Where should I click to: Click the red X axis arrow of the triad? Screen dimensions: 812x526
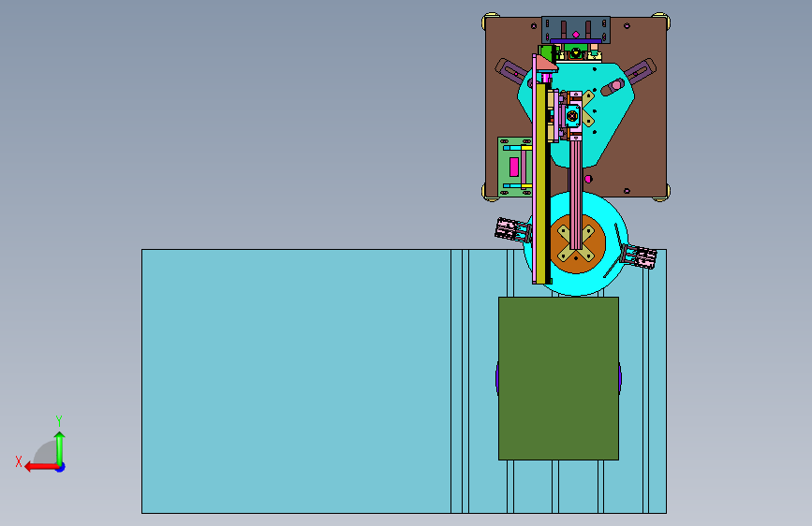[41, 467]
